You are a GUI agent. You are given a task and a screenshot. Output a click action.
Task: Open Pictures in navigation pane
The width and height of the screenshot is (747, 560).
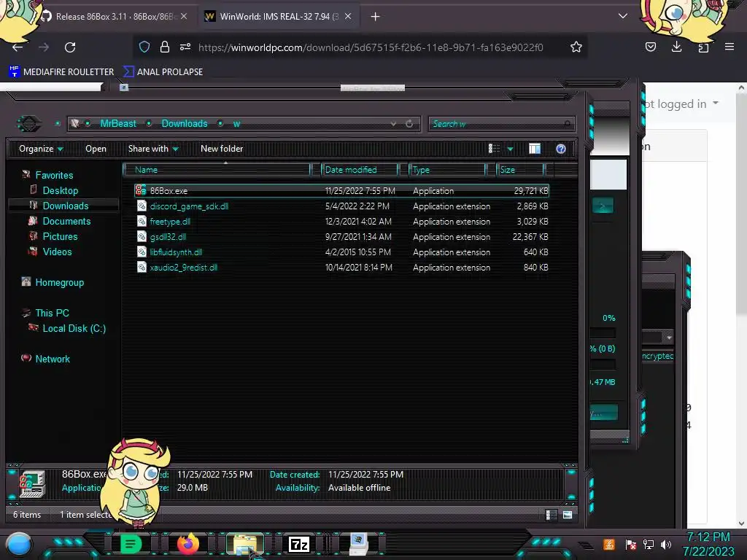[60, 236]
